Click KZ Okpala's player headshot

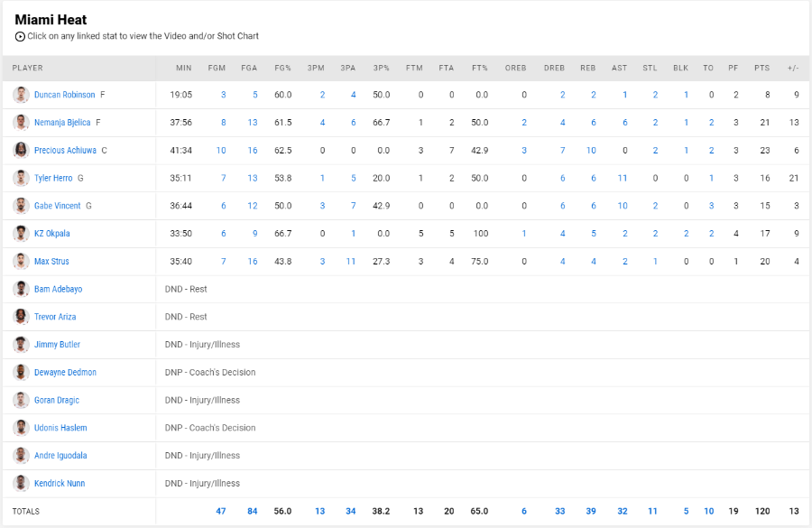click(x=21, y=234)
